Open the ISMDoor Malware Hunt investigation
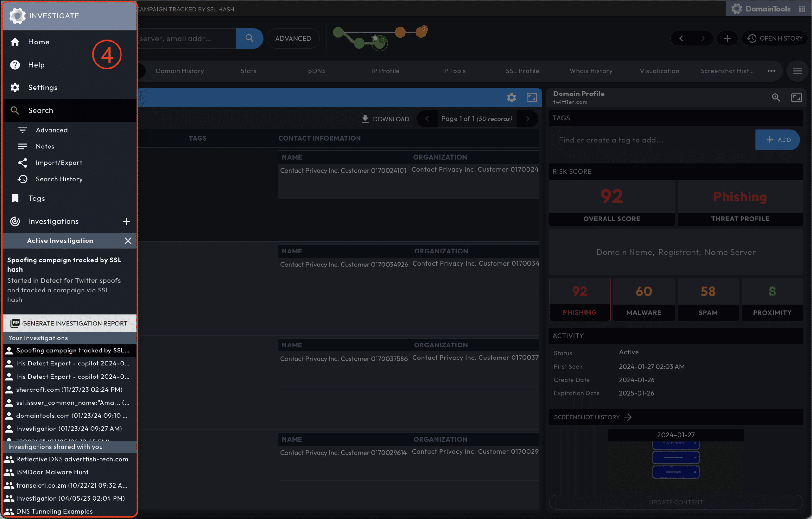This screenshot has height=519, width=812. coord(52,472)
